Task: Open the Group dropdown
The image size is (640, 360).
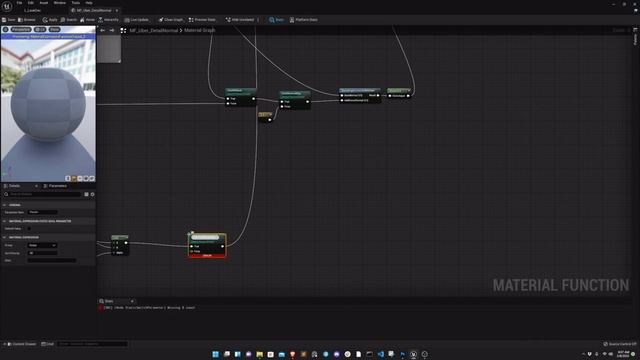Action: 42,245
